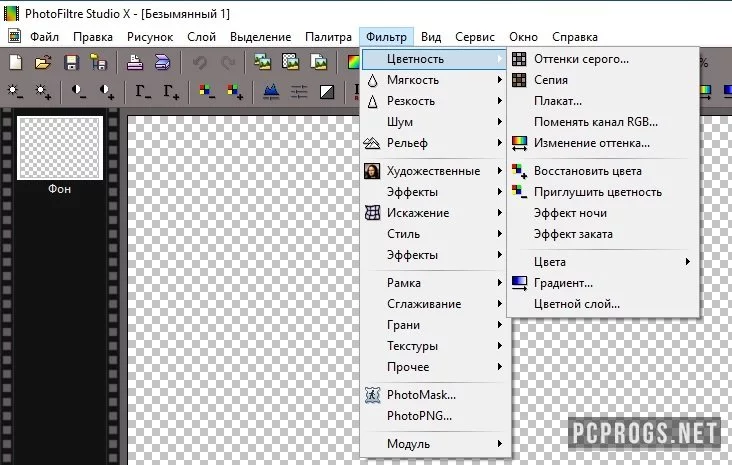Screen dimensions: 732x465
Task: Expand the Мягкость submenu arrow
Action: (500, 80)
